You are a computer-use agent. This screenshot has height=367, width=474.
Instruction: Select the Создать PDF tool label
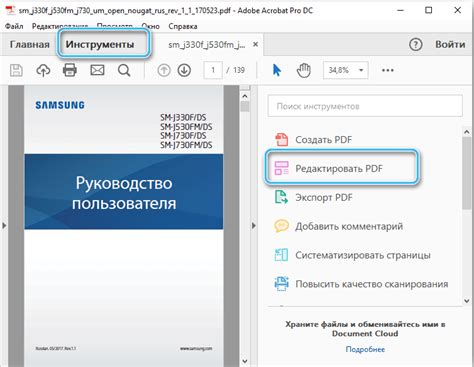(323, 139)
